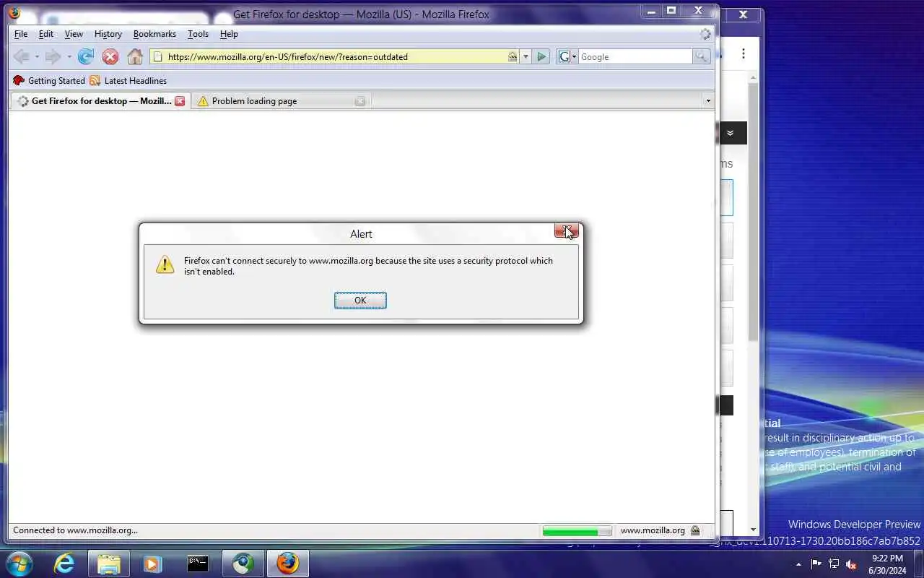Click the status bar padlock icon

pyautogui.click(x=695, y=530)
